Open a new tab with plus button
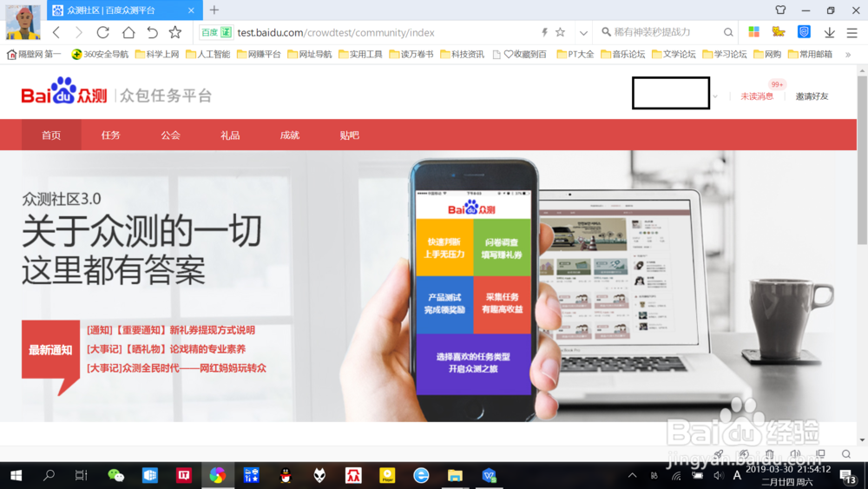Image resolution: width=868 pixels, height=489 pixels. click(214, 10)
